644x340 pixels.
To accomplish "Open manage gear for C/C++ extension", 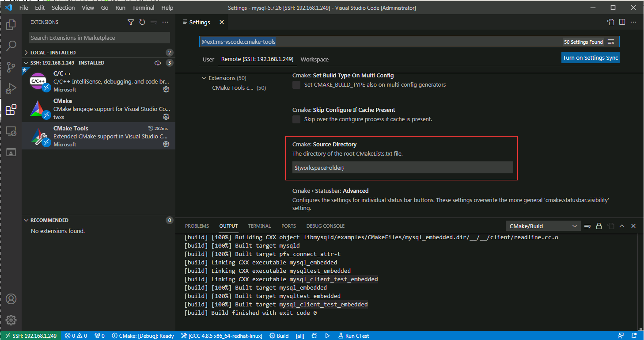I will (166, 89).
